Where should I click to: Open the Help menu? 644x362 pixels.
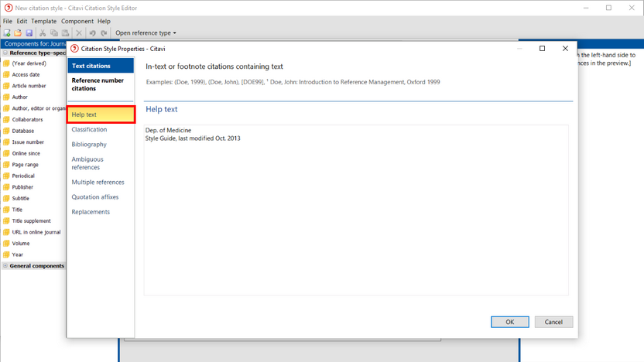104,22
